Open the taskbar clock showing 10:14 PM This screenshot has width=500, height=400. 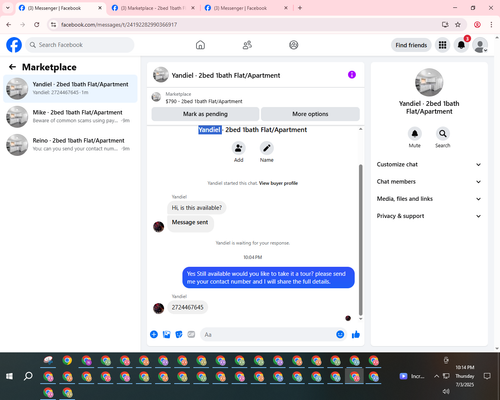[x=465, y=376]
